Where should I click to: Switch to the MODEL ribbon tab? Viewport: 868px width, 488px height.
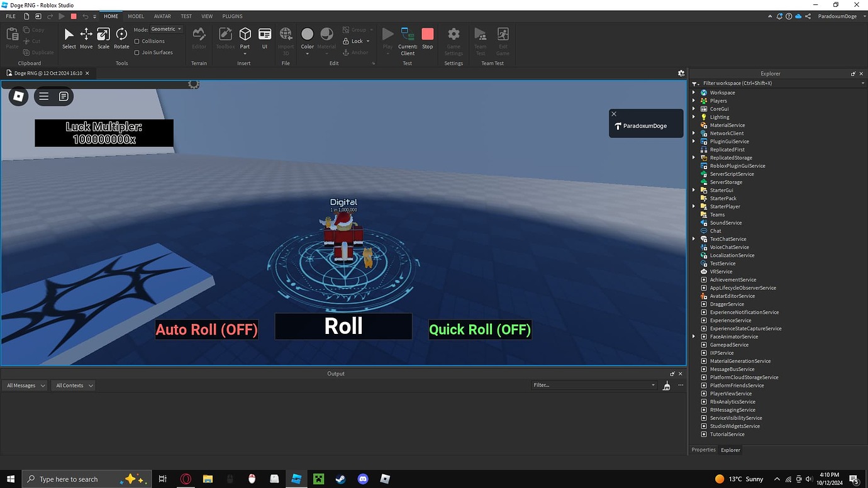click(x=135, y=16)
